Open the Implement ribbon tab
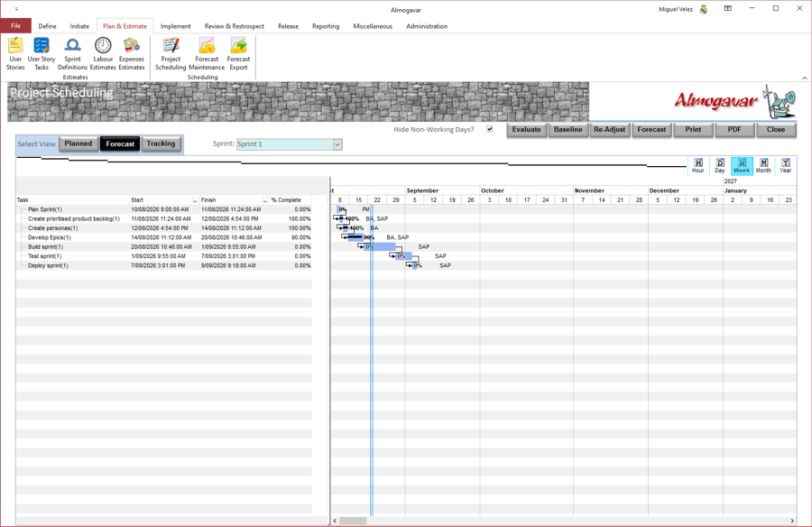Screen dimensions: 812x527 coord(176,26)
